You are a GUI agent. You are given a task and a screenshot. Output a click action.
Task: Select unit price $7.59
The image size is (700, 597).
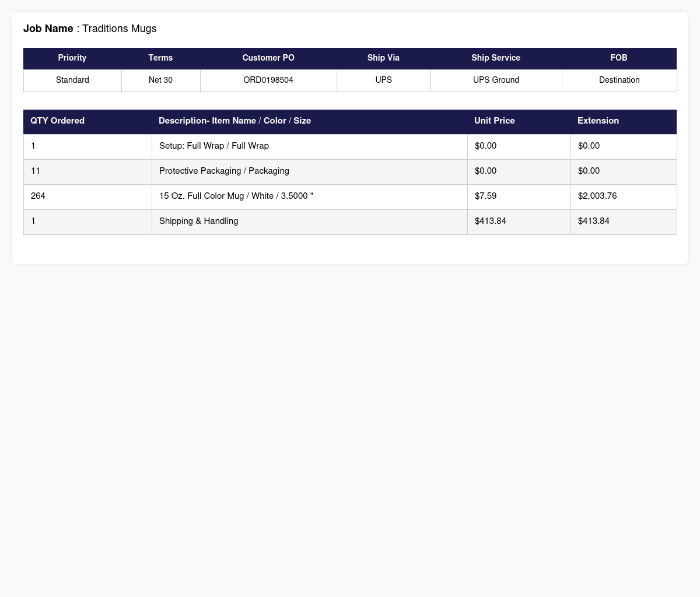[x=519, y=196]
